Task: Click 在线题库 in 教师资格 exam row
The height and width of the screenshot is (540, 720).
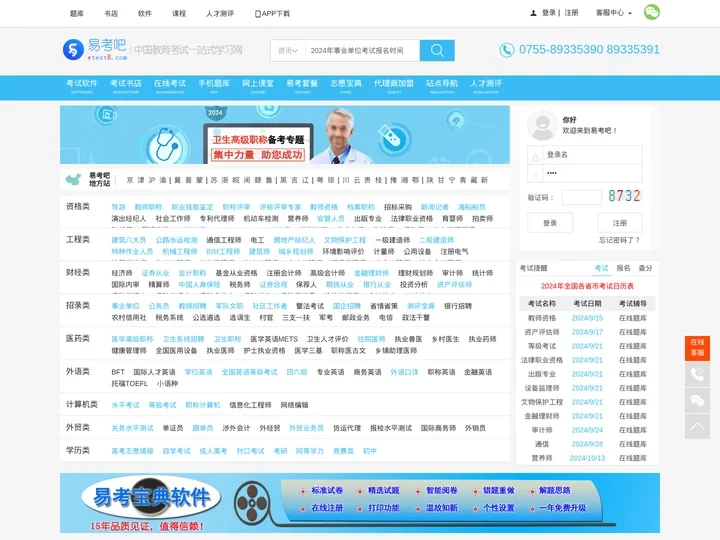Action: [632, 318]
